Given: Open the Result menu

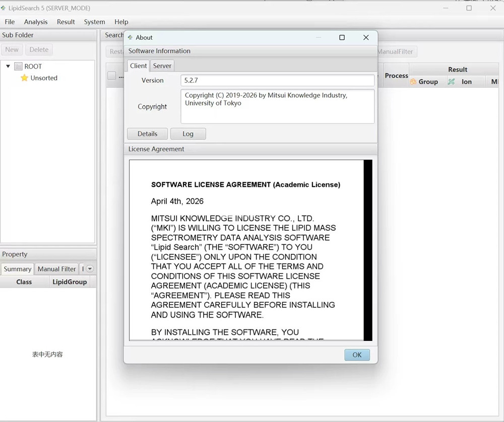Looking at the screenshot, I should click(66, 22).
